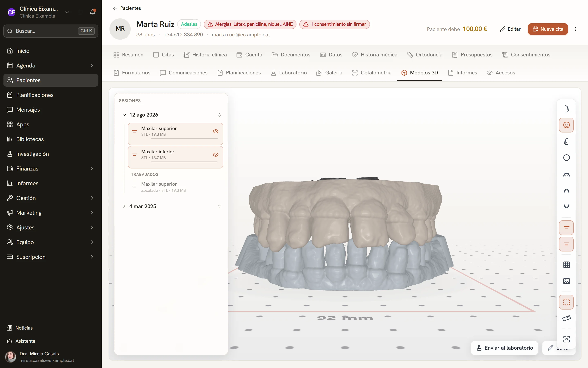Switch to the Laboratorio tab

[x=289, y=73]
